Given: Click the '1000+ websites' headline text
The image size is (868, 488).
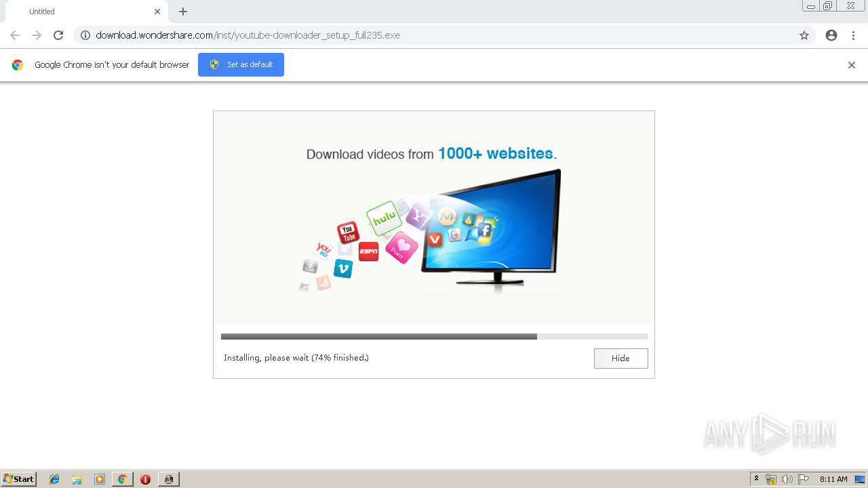Looking at the screenshot, I should (497, 153).
